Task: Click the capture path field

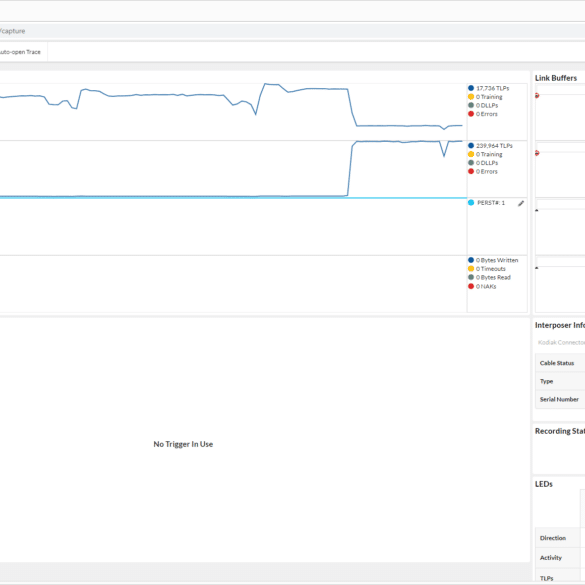Action: pos(292,31)
